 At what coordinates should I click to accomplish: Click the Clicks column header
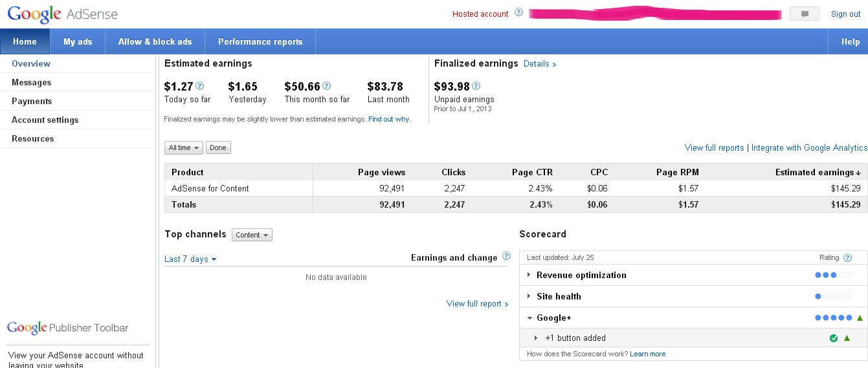pos(453,172)
